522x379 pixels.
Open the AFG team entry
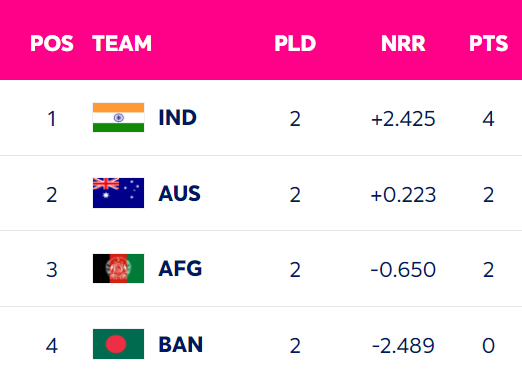click(180, 269)
